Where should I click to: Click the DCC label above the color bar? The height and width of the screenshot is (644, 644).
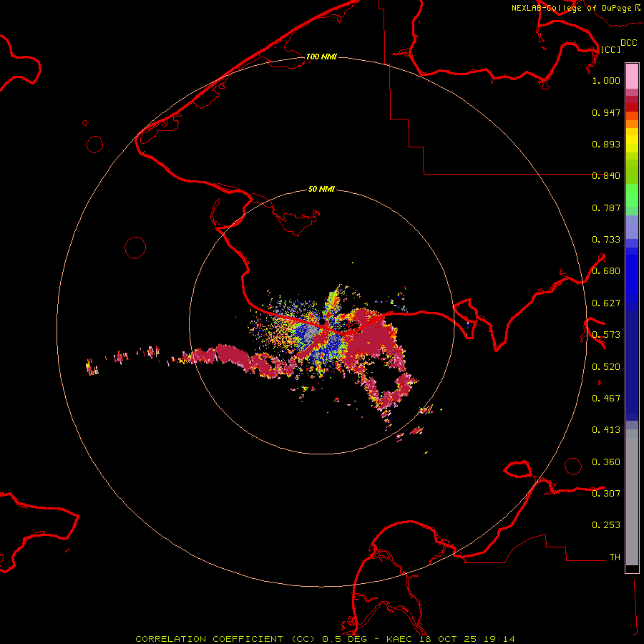coord(628,43)
